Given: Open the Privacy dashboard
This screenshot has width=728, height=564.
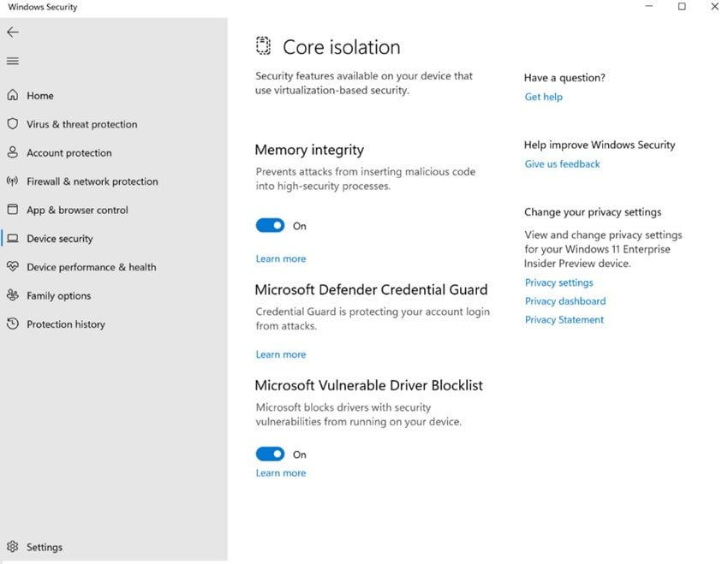Looking at the screenshot, I should (564, 301).
